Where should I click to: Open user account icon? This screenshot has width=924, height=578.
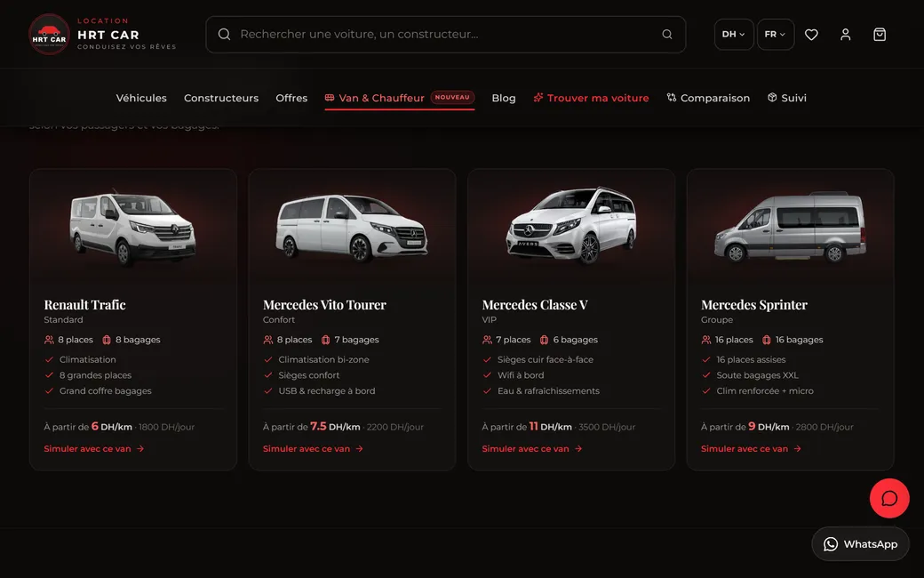coord(846,35)
